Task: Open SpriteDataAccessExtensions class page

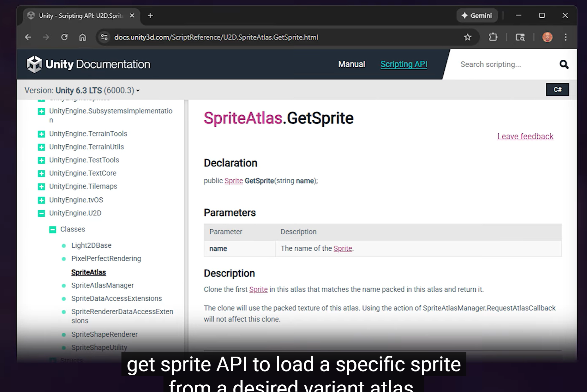Action: 117,299
